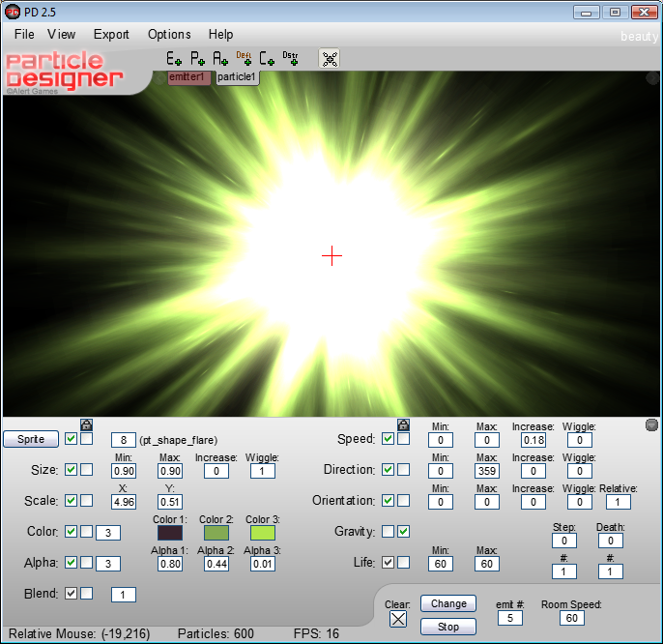This screenshot has height=644, width=663.
Task: Toggle the checked checkbox beside Life
Action: tap(388, 563)
